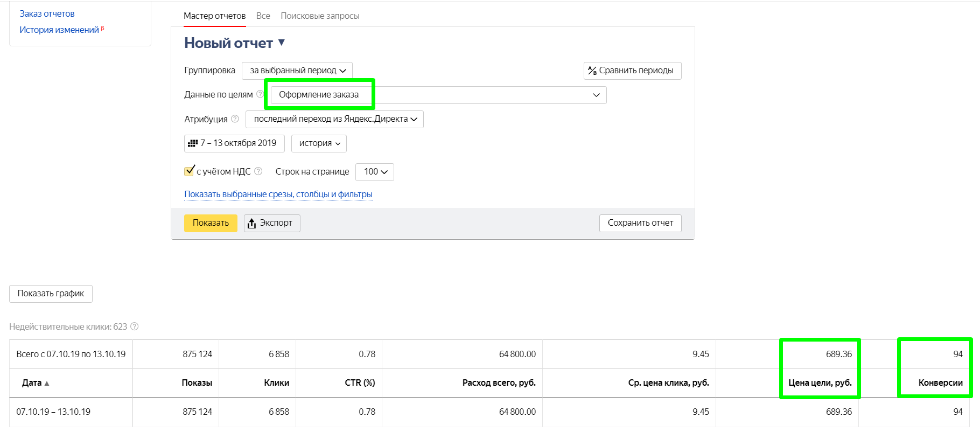Click 'Показать выбранные срезы, столбцы и фильтры' link
The image size is (980, 438).
coord(278,194)
